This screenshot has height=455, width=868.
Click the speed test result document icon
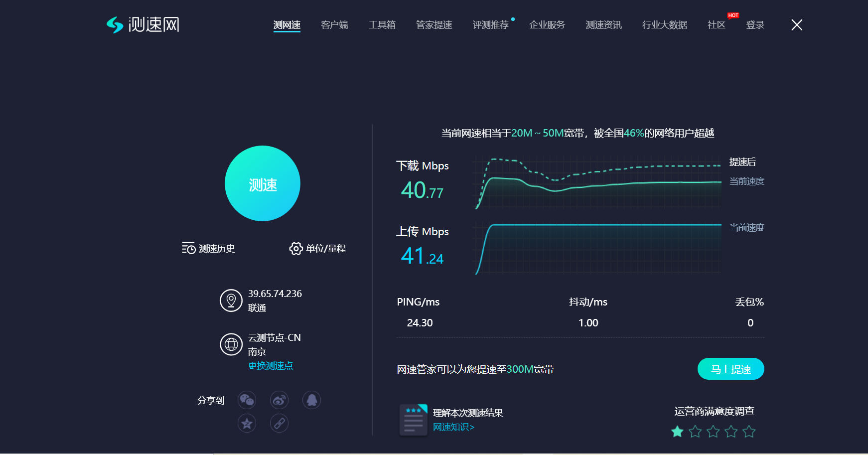[414, 420]
